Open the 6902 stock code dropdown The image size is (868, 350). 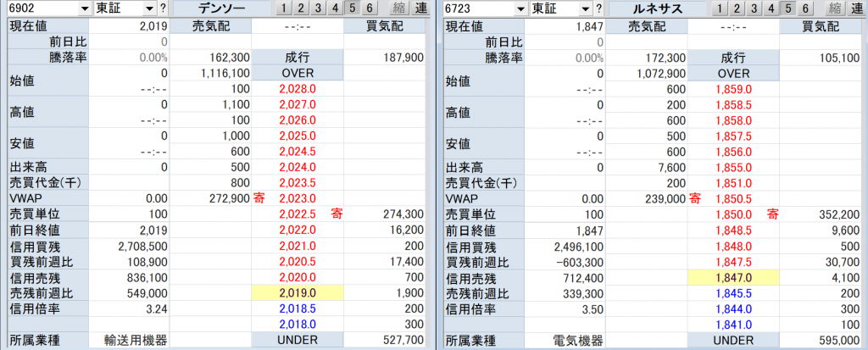point(82,8)
